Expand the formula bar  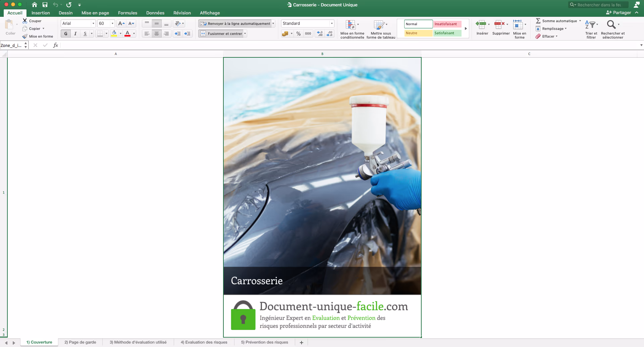point(641,45)
